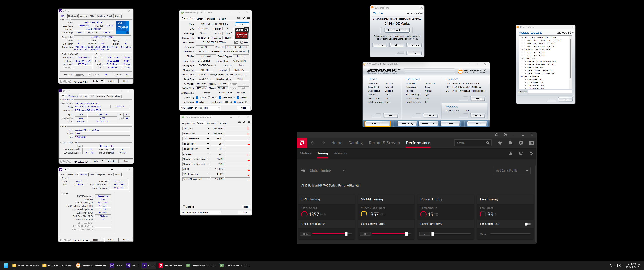Viewport: 644px width, 270px height.
Task: Switch to the Advisors tab in Radeon Software
Action: point(341,153)
